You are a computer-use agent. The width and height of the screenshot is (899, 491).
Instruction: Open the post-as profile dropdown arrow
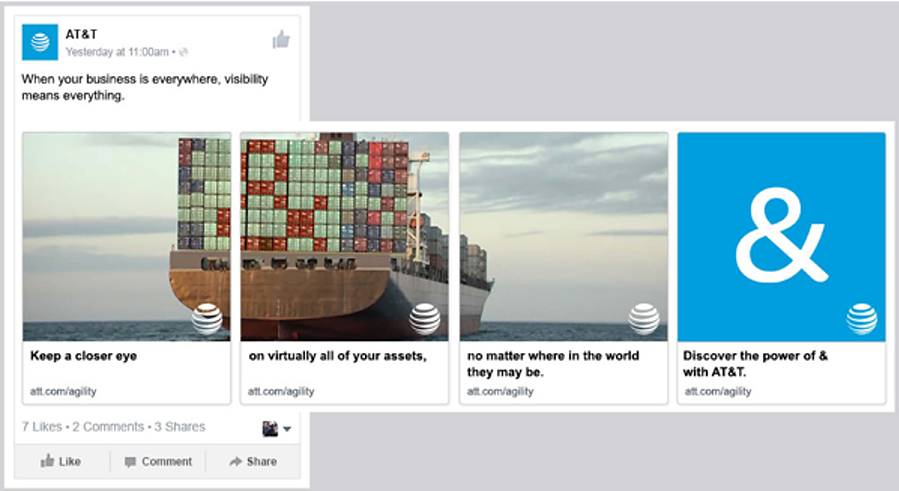(287, 428)
